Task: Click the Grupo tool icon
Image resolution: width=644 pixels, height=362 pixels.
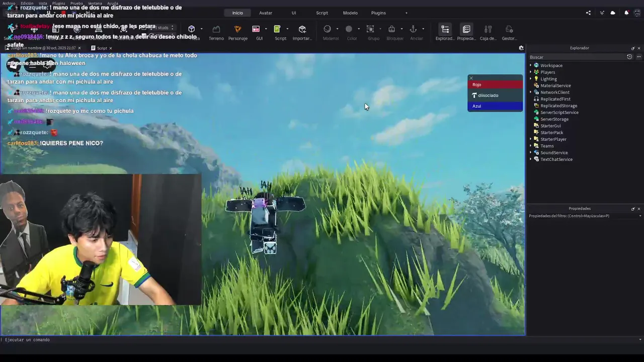Action: [x=370, y=29]
